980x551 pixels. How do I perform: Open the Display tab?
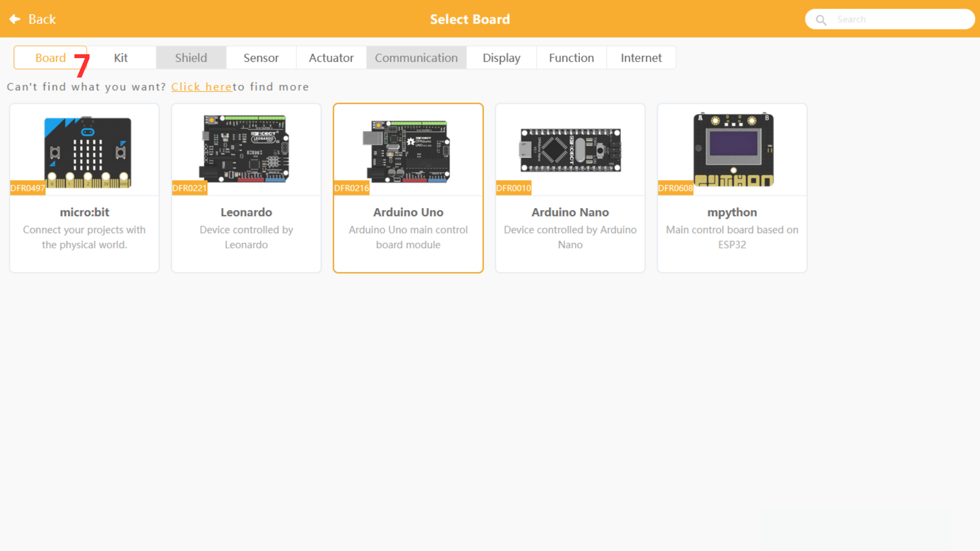(x=501, y=58)
